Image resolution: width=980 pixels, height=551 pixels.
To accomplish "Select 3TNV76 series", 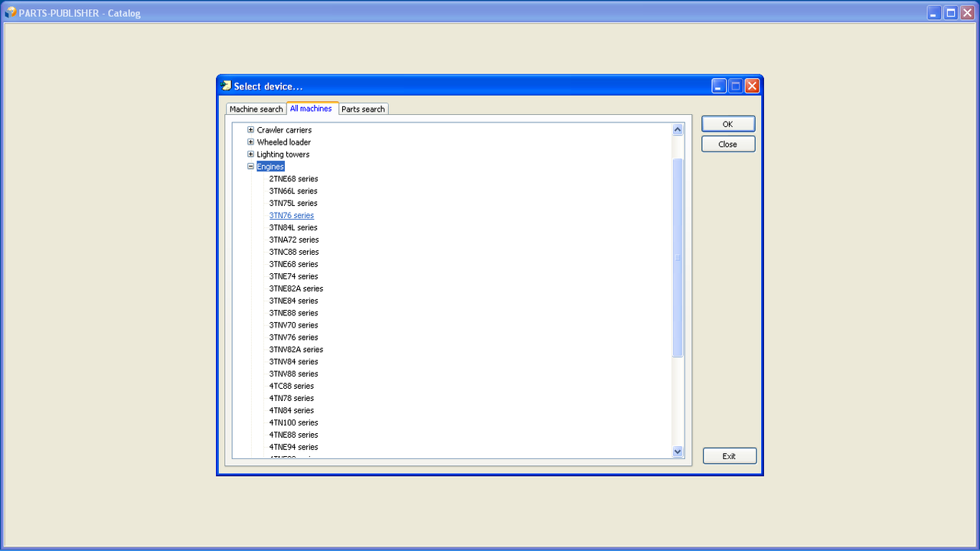I will 293,338.
